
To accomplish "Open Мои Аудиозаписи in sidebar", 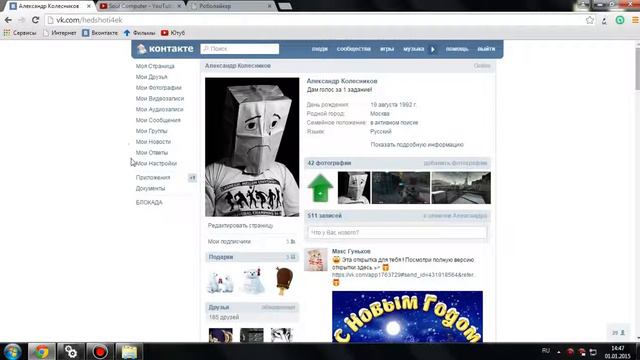I will [159, 109].
